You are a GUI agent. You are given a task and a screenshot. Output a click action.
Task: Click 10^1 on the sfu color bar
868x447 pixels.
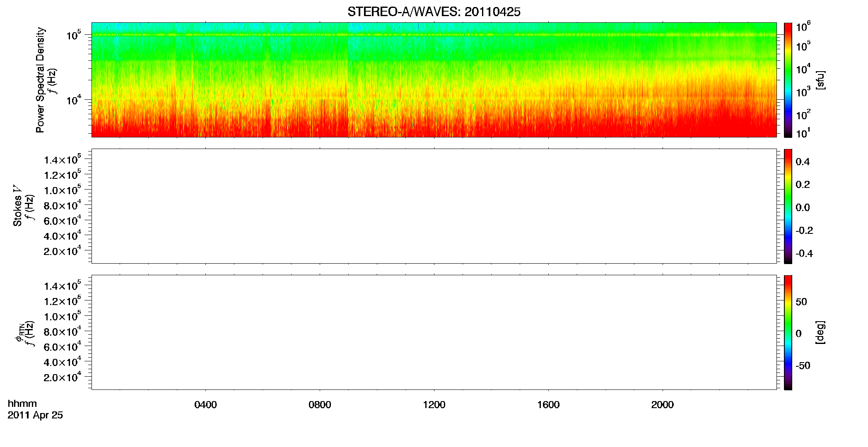pos(803,133)
